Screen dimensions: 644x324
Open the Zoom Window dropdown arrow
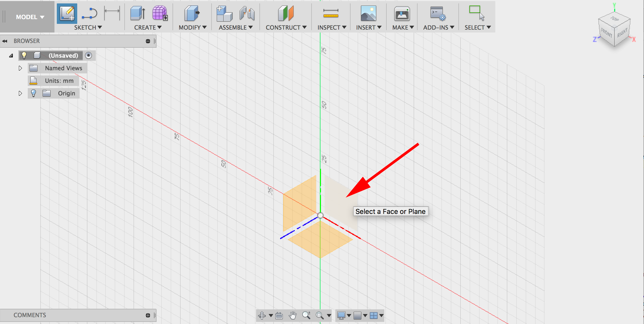[329, 315]
